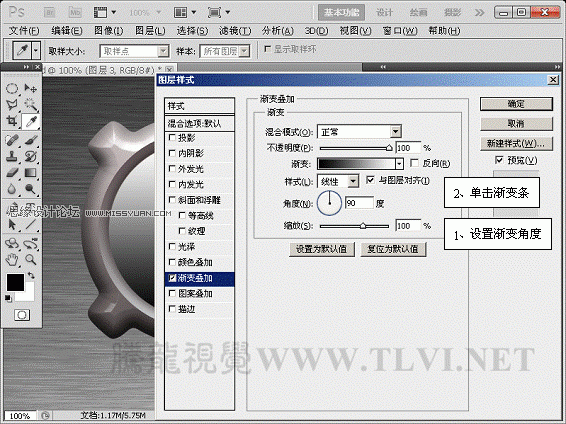
Task: Toggle the 反向 reverse checkbox
Action: [415, 163]
